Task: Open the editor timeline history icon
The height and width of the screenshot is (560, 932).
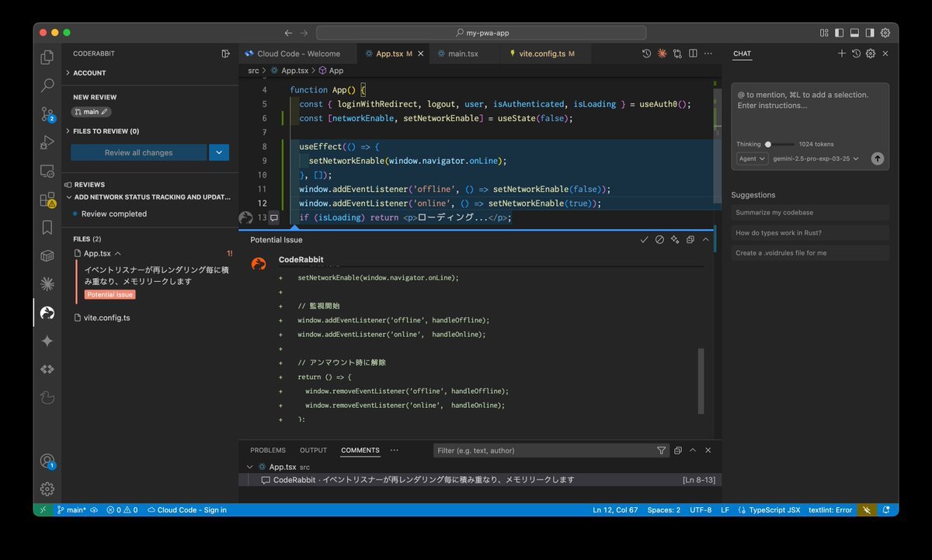Action: [x=646, y=54]
